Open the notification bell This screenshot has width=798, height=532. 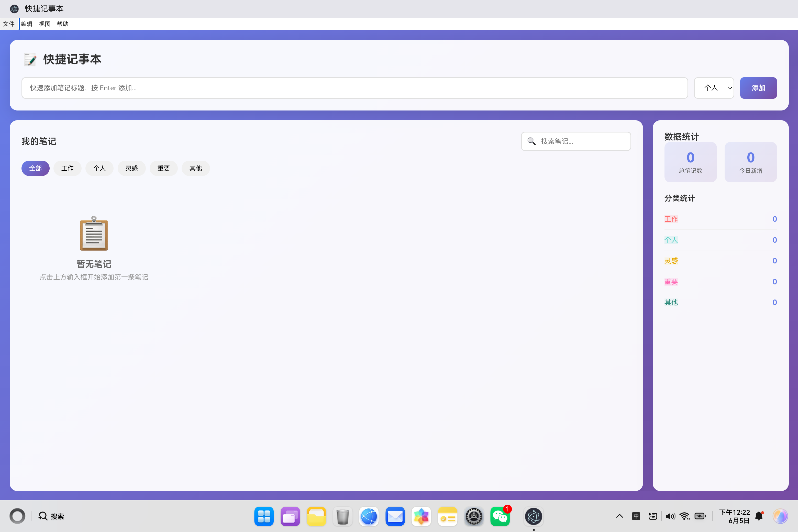pyautogui.click(x=759, y=516)
